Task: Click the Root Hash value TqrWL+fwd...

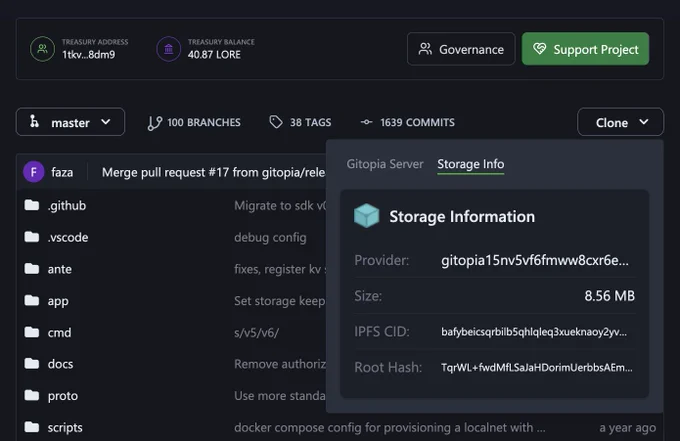Action: pos(536,368)
